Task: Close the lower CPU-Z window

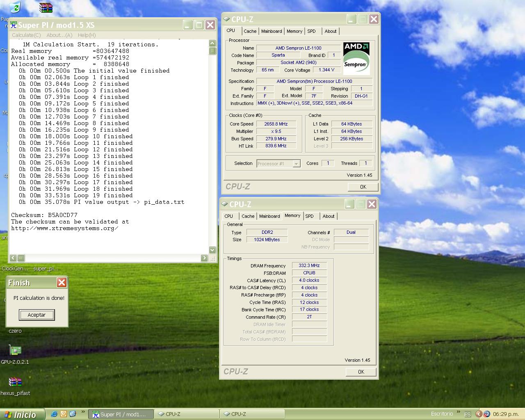Action: (372, 204)
